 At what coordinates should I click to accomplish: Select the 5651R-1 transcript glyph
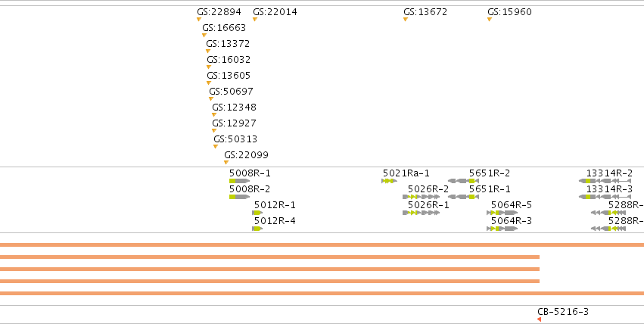463,197
